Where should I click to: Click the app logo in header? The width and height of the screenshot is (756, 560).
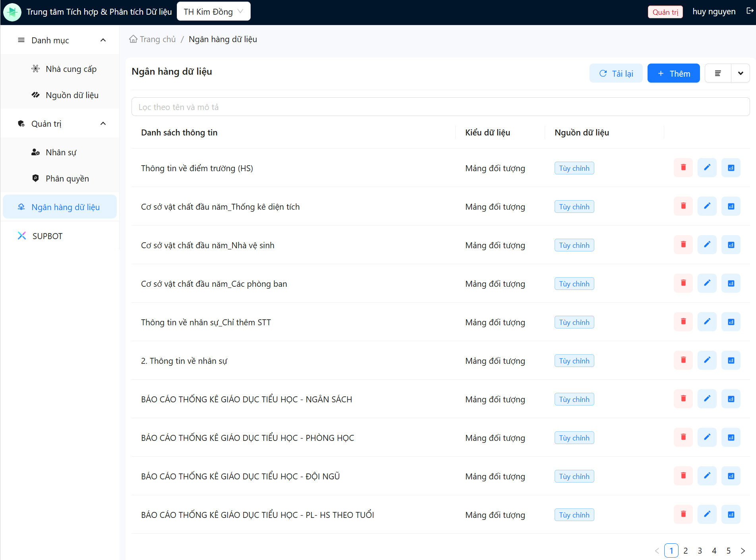coord(12,12)
